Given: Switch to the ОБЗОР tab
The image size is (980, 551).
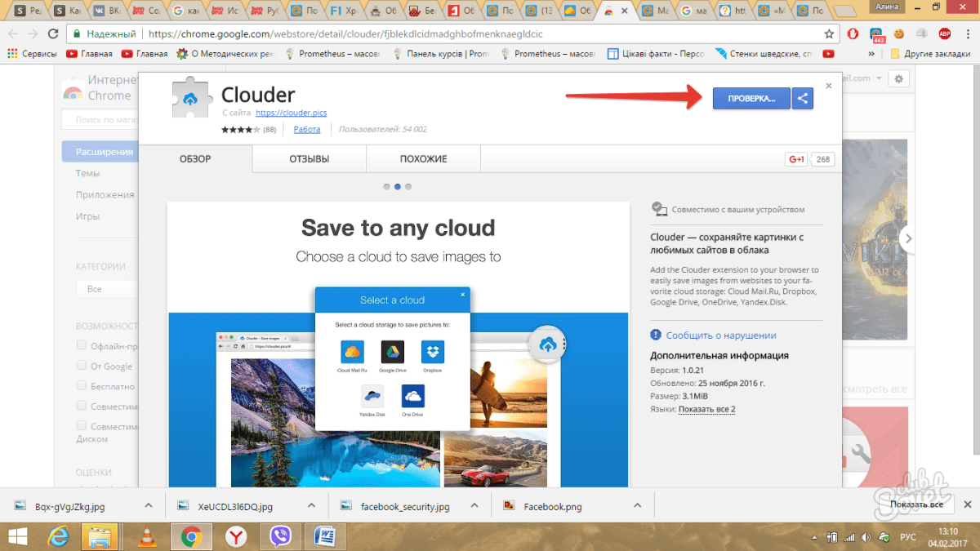Looking at the screenshot, I should [195, 159].
